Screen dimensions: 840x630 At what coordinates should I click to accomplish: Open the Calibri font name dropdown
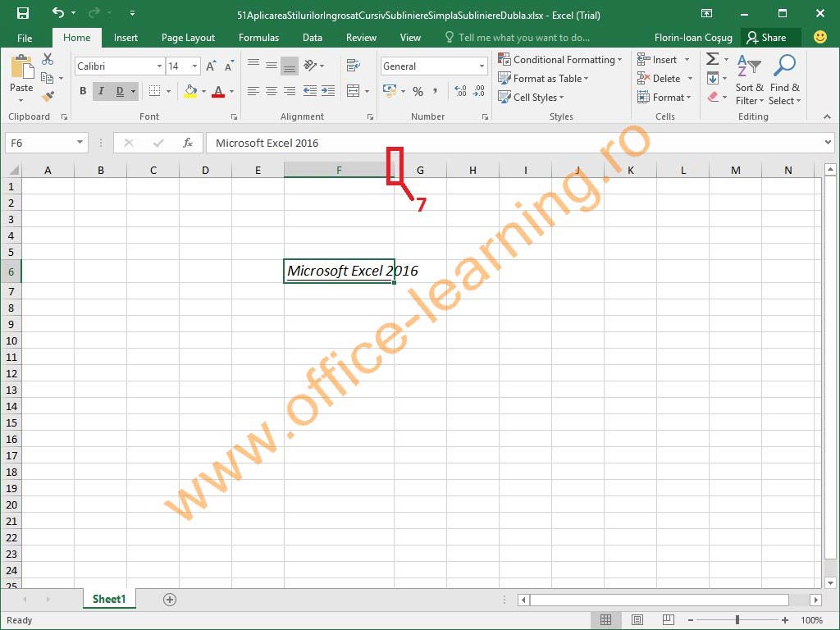(x=159, y=66)
